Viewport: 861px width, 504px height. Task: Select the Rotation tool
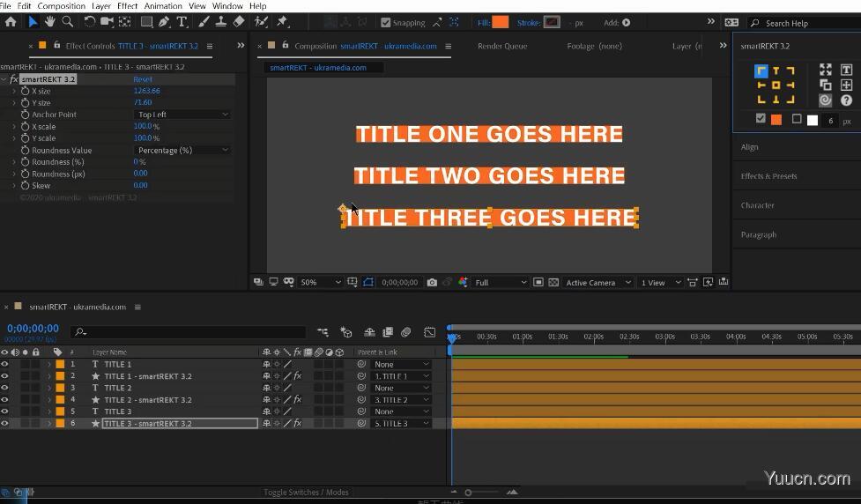pyautogui.click(x=89, y=22)
